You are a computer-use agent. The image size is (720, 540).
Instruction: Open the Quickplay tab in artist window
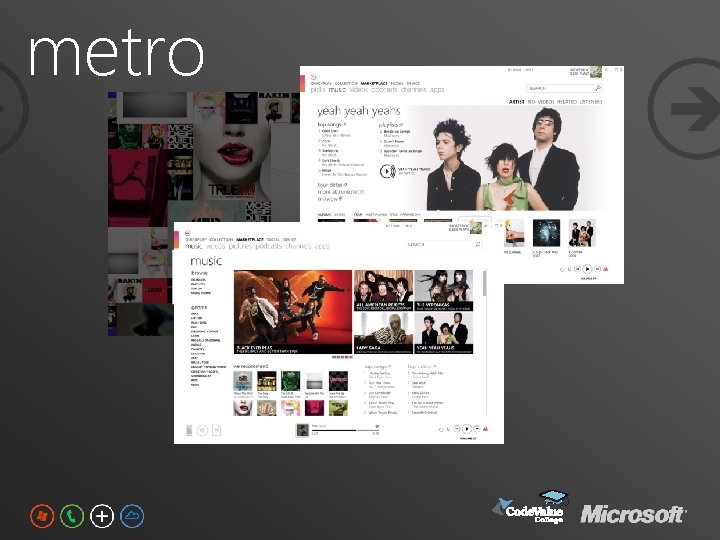321,83
